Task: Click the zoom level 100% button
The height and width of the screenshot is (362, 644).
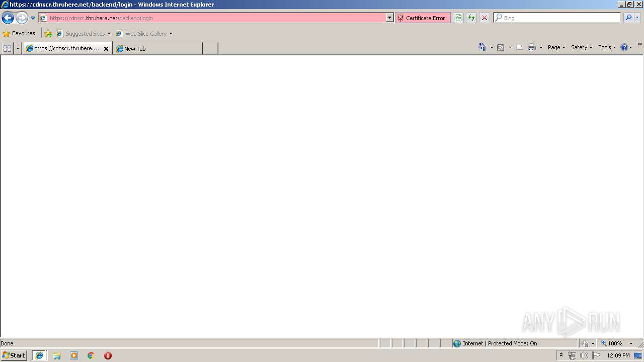Action: (611, 343)
